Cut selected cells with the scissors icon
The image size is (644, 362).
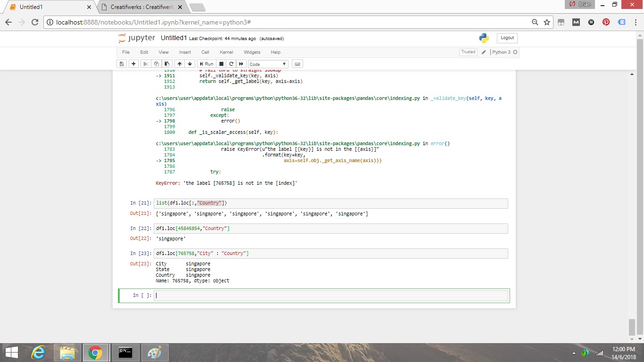click(x=146, y=64)
